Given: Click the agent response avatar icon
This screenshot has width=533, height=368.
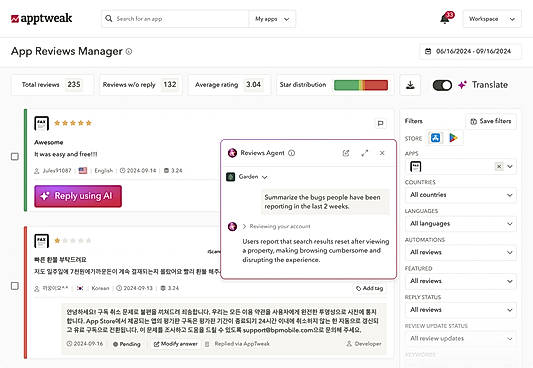Looking at the screenshot, I should click(x=232, y=226).
